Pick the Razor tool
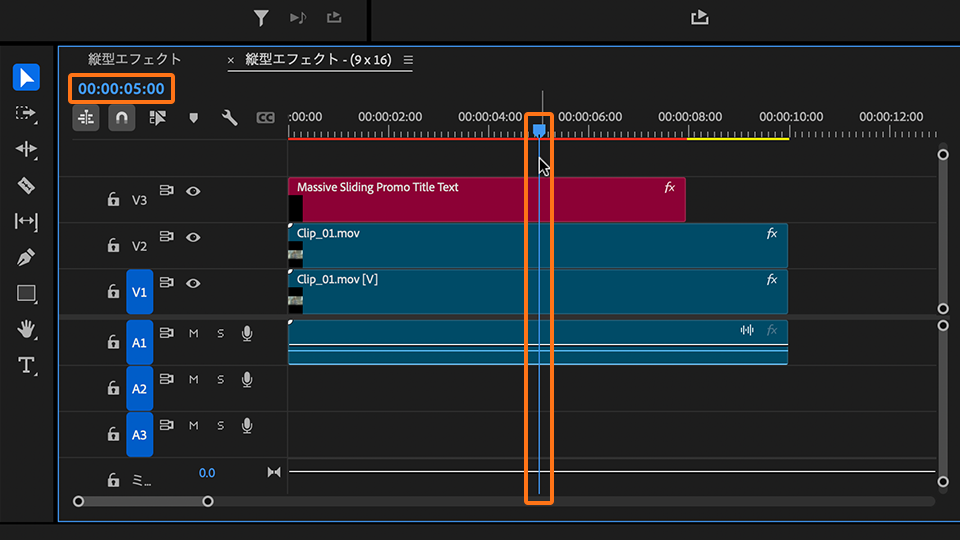The height and width of the screenshot is (540, 960). (27, 186)
